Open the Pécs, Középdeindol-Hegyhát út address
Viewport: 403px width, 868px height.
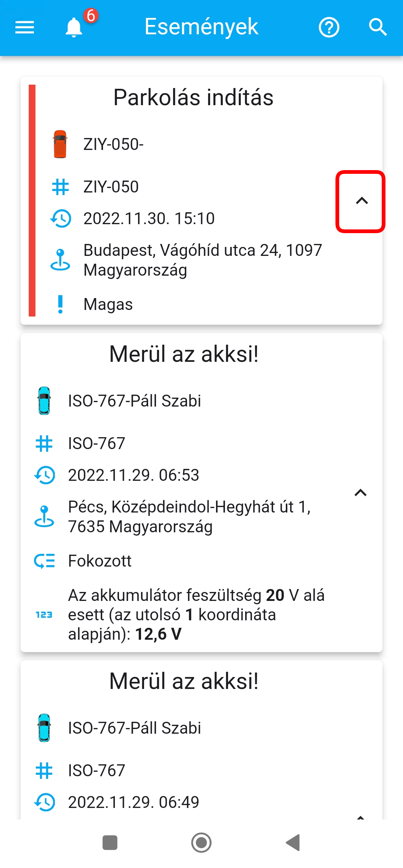click(189, 517)
